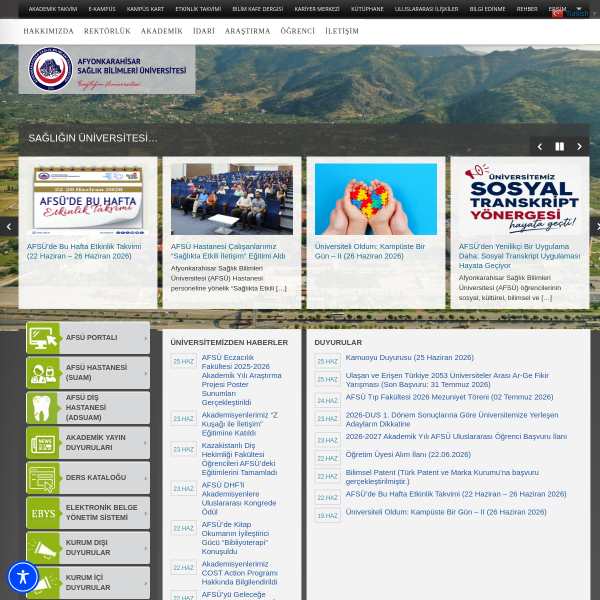Click the AFSÜ Hastanesi doctors icon

point(43,373)
